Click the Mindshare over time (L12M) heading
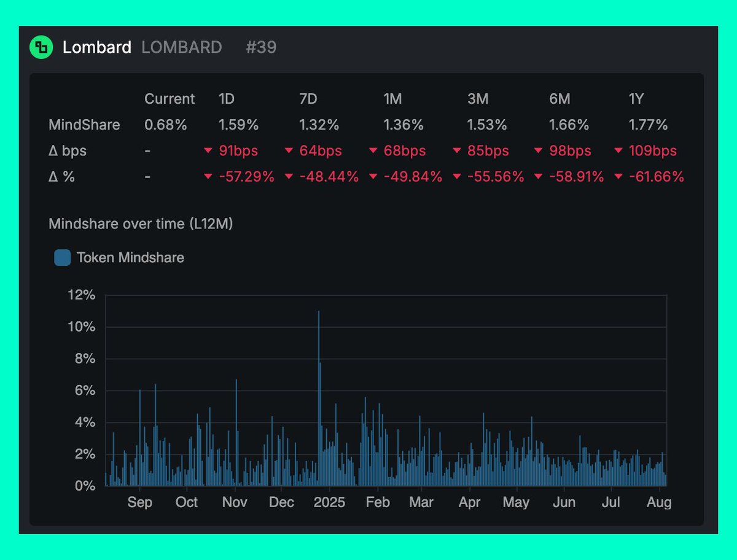737x560 pixels. pyautogui.click(x=141, y=224)
